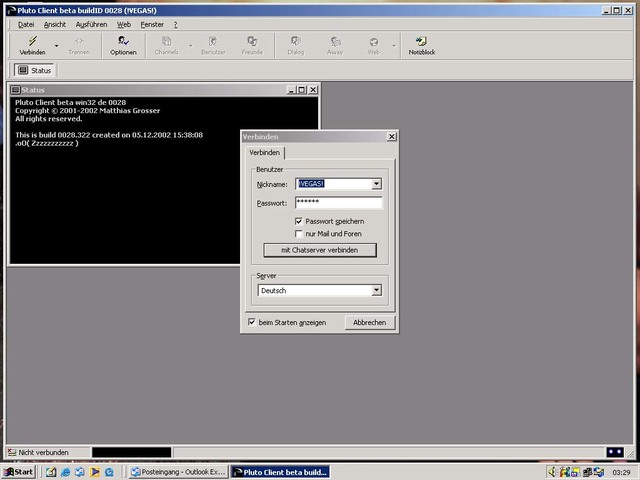Click the Pluto Client title bar icon
The width and height of the screenshot is (640, 480).
point(11,10)
